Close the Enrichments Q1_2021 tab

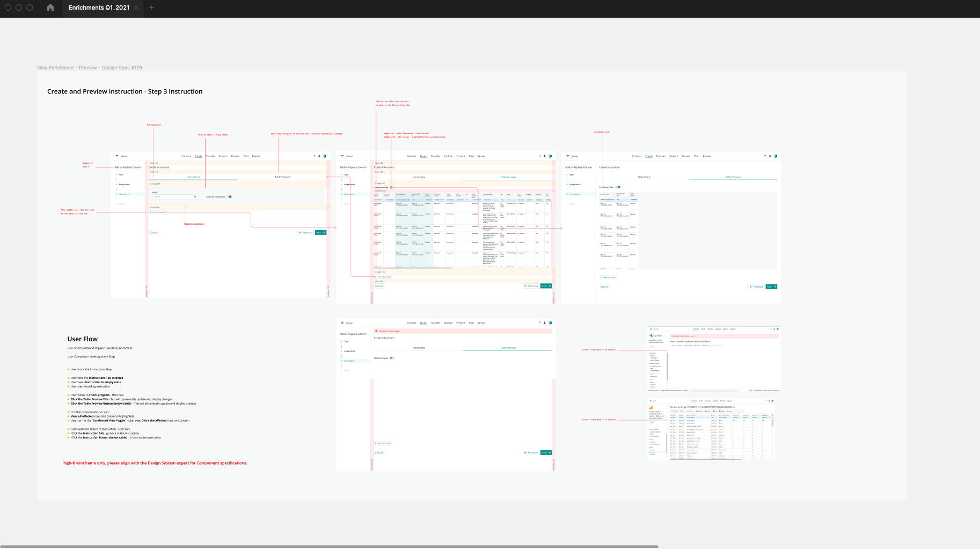coord(136,8)
